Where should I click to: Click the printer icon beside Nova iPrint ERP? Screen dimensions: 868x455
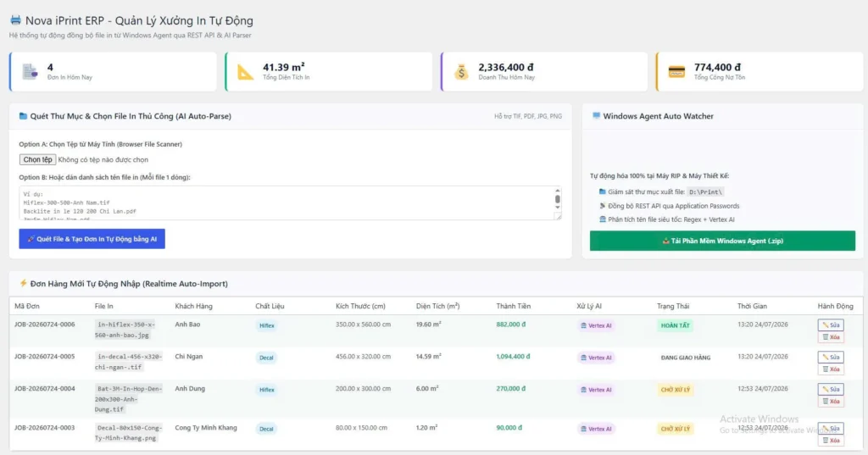[x=15, y=20]
